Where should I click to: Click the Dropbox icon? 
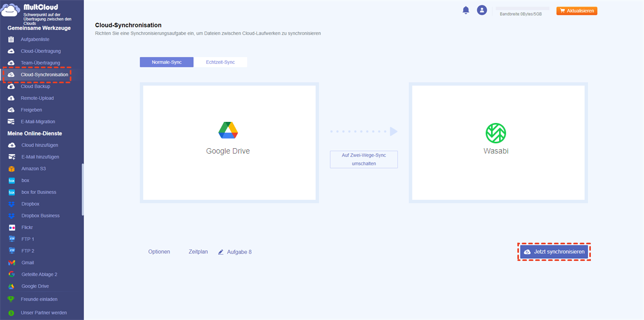click(11, 204)
